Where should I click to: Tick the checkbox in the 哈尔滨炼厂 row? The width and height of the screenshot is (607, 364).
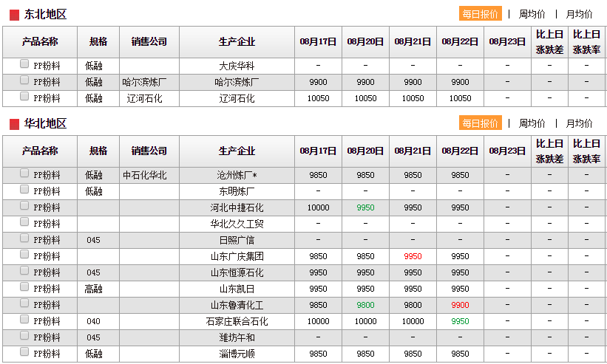click(x=24, y=80)
